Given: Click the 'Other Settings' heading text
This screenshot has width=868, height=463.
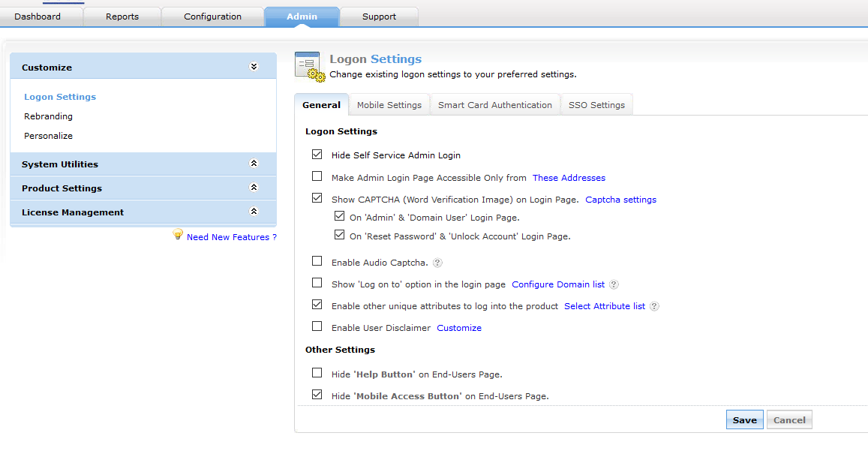Looking at the screenshot, I should pyautogui.click(x=340, y=350).
